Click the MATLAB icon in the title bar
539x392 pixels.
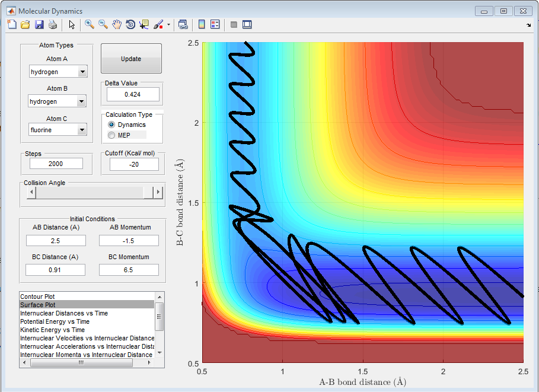coord(11,11)
